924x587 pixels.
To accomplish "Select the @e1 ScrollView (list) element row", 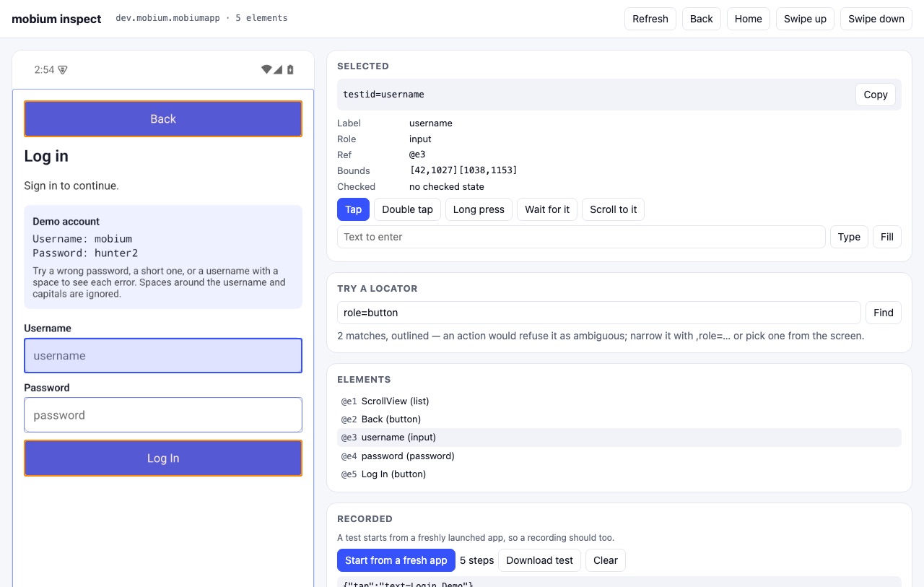I will click(x=619, y=401).
